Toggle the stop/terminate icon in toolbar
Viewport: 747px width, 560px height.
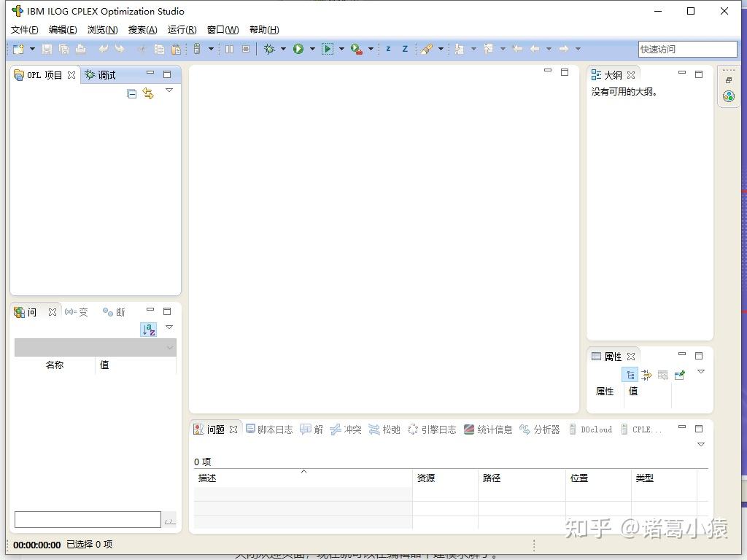246,49
